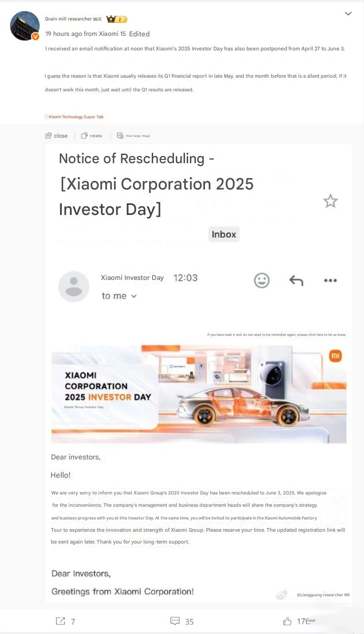This screenshot has width=364, height=634.
Task: Click the poster's profile avatar
Action: (x=25, y=26)
